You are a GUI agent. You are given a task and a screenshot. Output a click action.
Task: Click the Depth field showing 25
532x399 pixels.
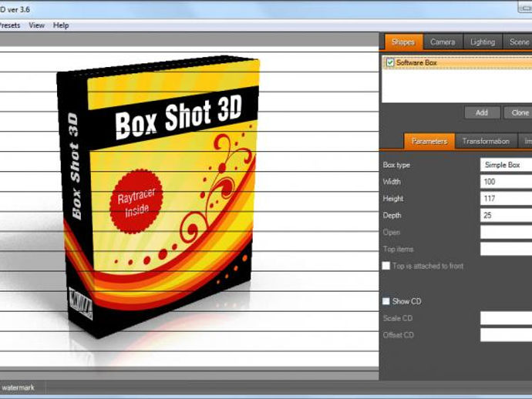click(x=506, y=215)
